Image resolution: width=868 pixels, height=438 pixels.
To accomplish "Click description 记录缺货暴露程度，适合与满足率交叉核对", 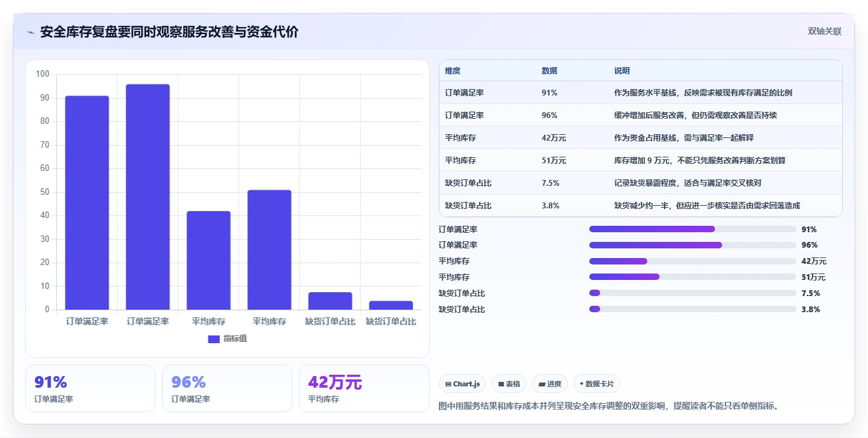I will pos(688,183).
